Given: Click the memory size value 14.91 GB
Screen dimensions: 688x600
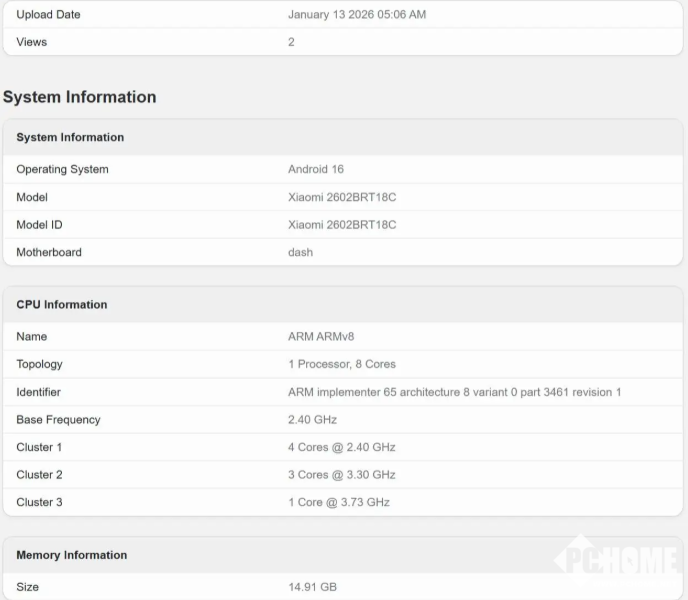Looking at the screenshot, I should [x=312, y=587].
